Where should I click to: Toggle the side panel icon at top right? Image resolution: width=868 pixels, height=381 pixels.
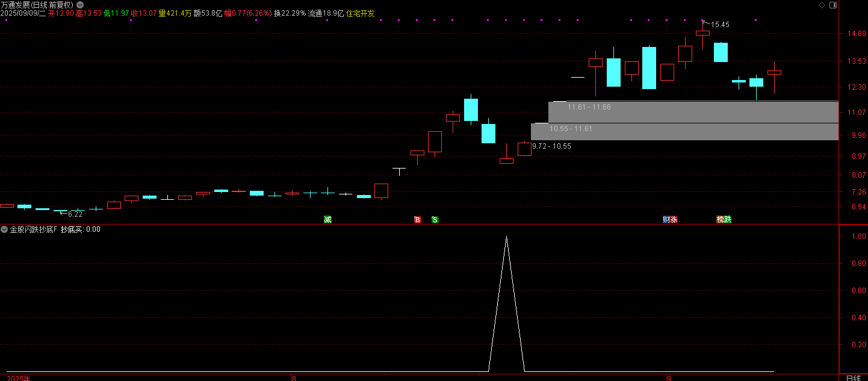click(832, 5)
